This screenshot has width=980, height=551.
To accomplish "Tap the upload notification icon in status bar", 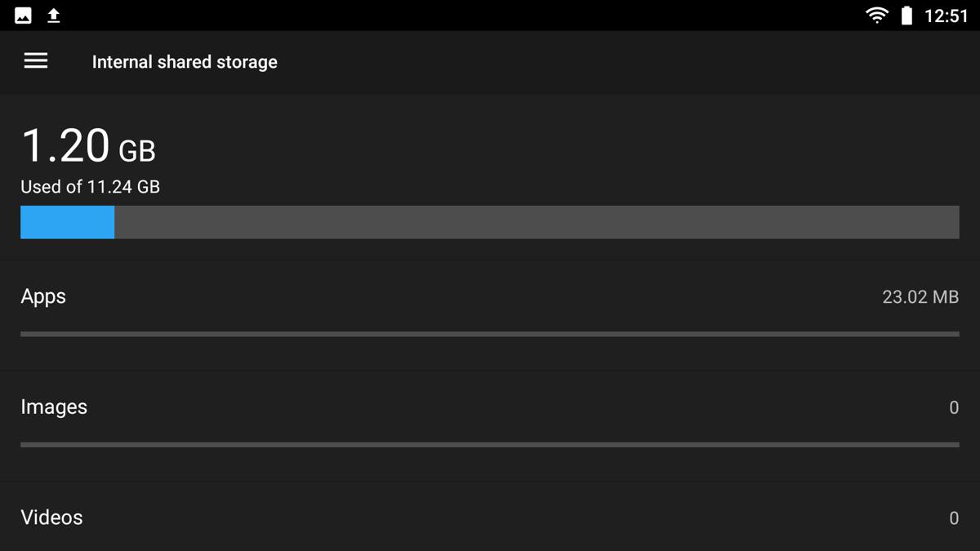I will click(x=54, y=16).
